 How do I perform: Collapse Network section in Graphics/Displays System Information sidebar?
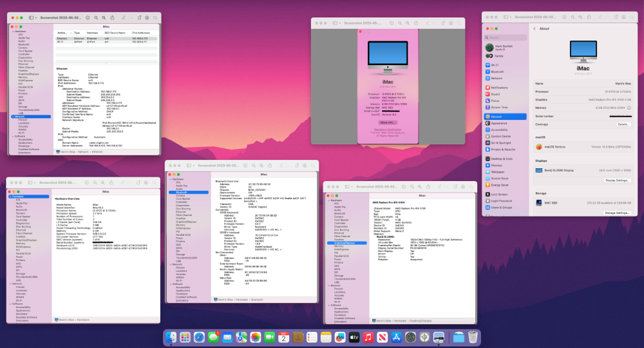click(x=329, y=285)
